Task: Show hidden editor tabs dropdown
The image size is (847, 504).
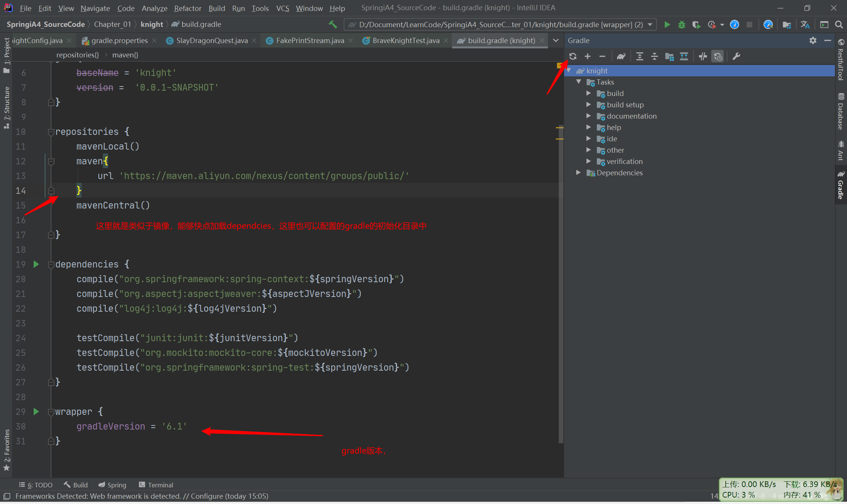Action: 556,40
